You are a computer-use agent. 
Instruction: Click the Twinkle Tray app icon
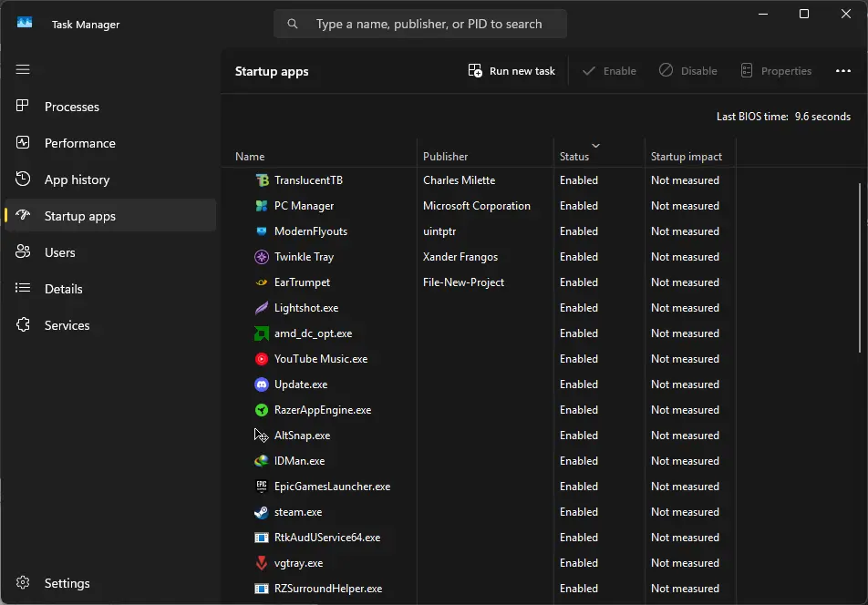click(x=262, y=257)
